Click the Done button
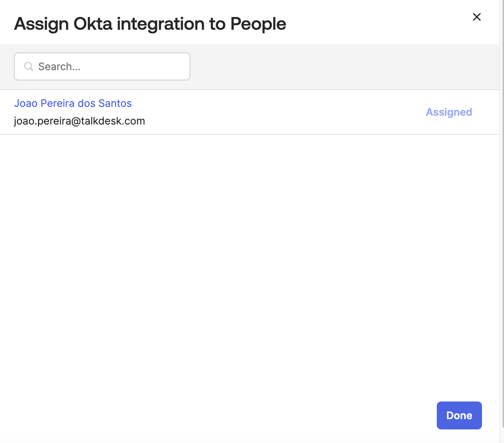 pyautogui.click(x=459, y=415)
